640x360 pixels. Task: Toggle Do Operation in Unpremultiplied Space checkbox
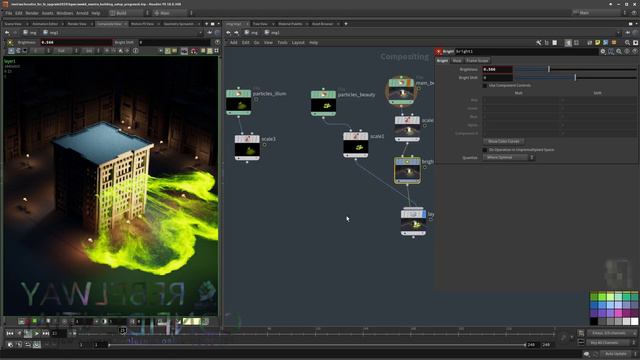point(485,150)
